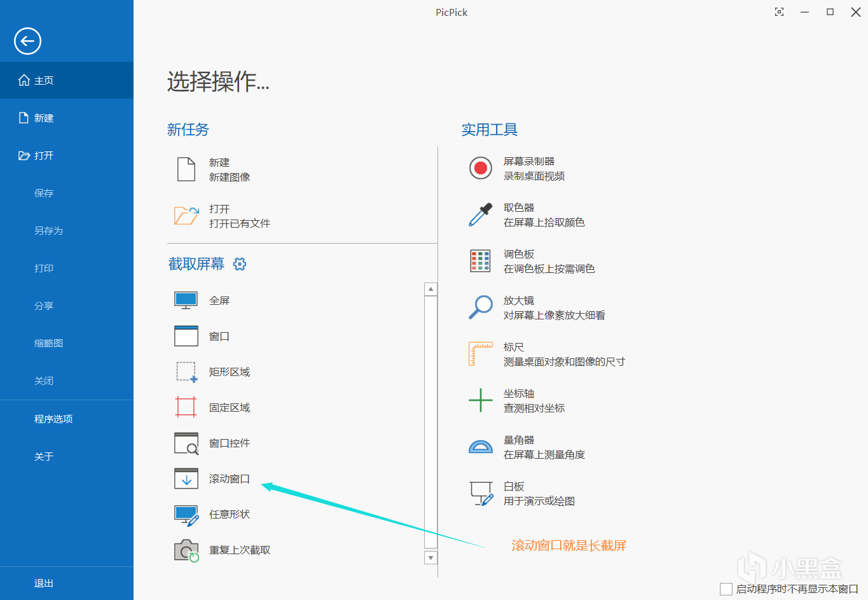Launch 屏幕录制器 录制桌面视频
The image size is (868, 600).
click(534, 169)
